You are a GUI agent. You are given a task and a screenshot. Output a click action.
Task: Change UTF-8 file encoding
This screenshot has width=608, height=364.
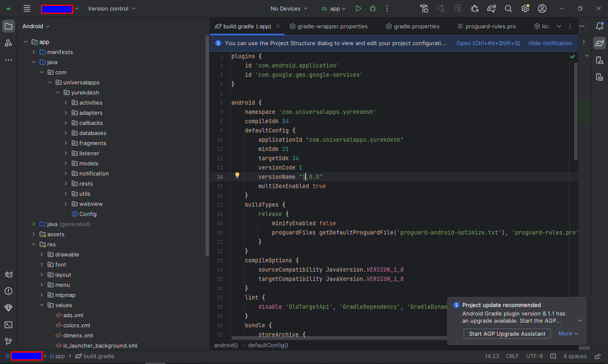534,356
